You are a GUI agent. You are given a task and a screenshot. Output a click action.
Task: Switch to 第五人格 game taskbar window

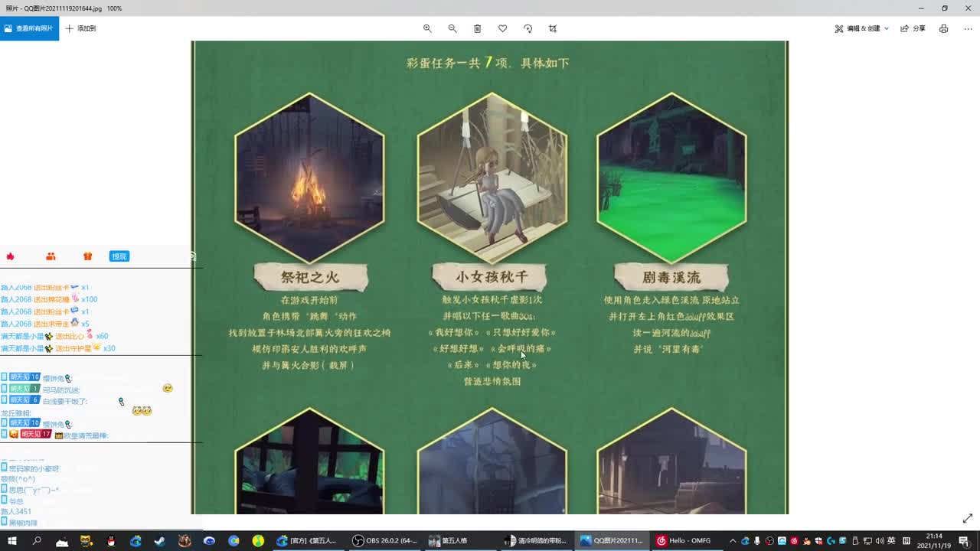pos(459,540)
